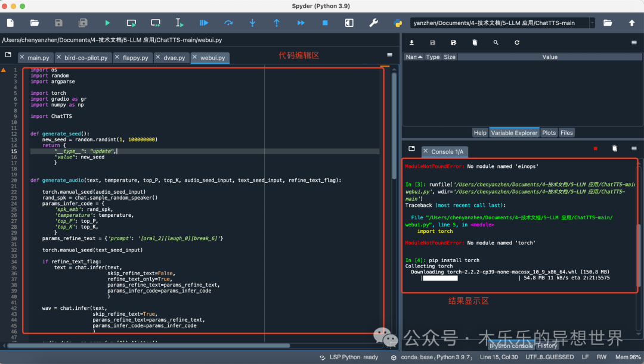Switch to the flappy.py tab
Viewport: 644px width, 364px height.
pos(135,58)
